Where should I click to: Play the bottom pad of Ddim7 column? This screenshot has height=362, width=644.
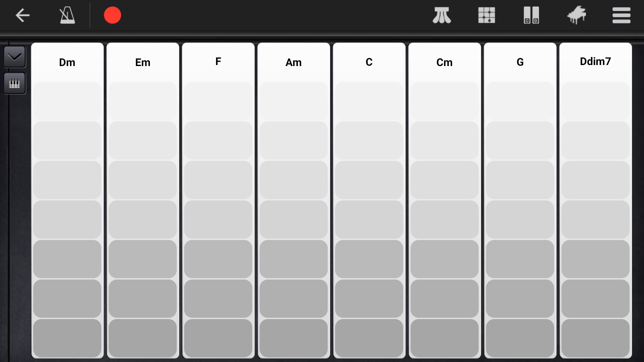pyautogui.click(x=595, y=338)
